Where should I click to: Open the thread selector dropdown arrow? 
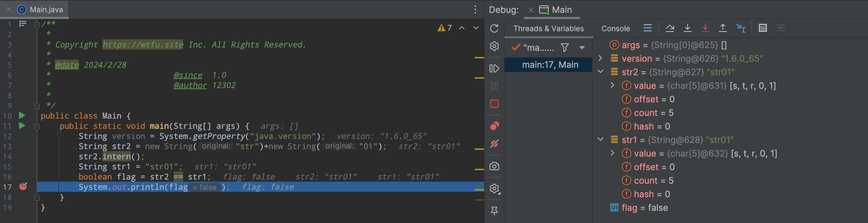pyautogui.click(x=582, y=48)
